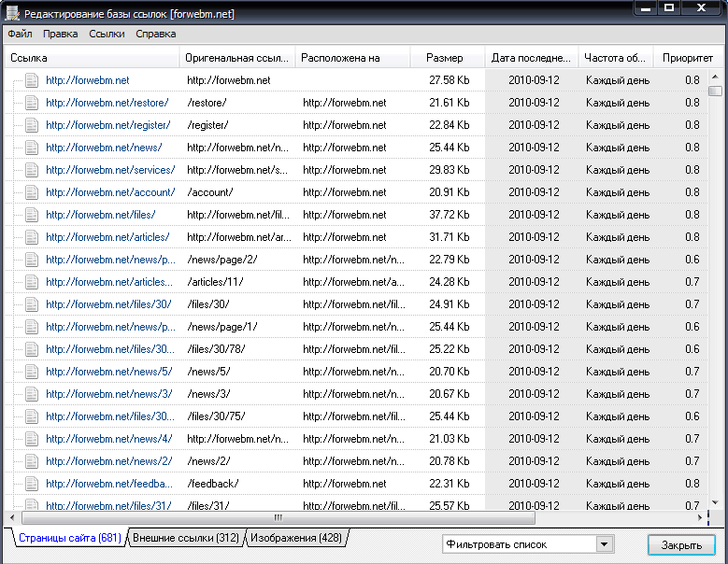
Task: Select link http://forwebm.net/services/
Action: tap(110, 170)
